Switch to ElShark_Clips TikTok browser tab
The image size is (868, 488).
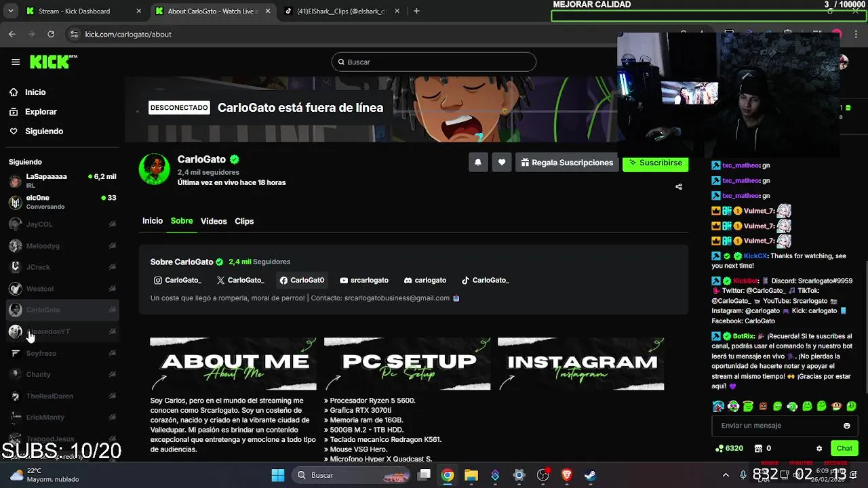(x=342, y=11)
